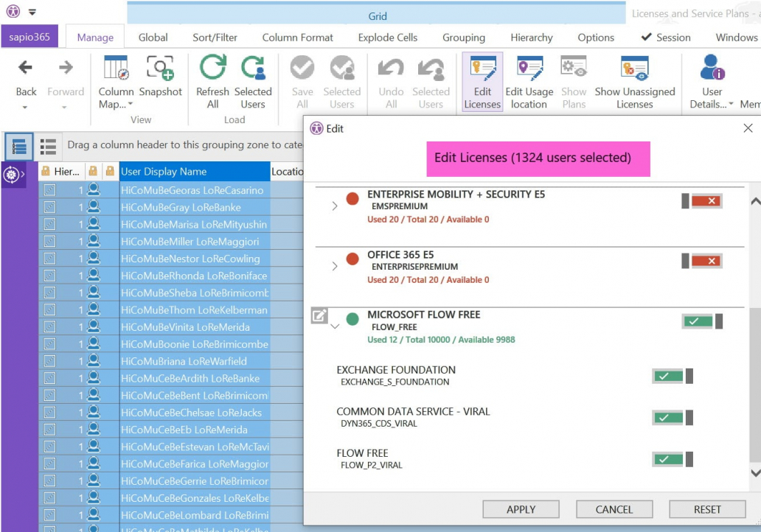Toggle Office 365 E5 license switch

tap(702, 261)
